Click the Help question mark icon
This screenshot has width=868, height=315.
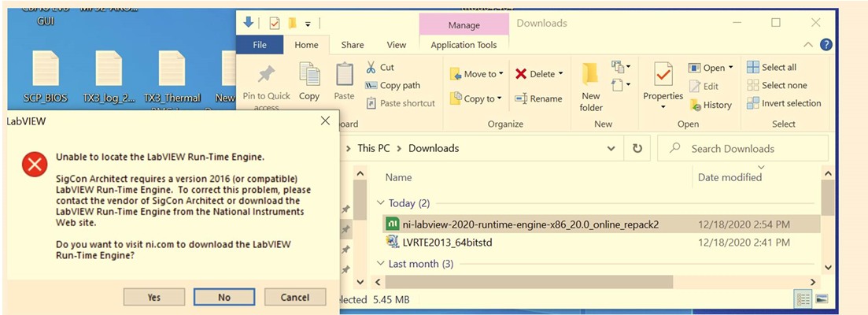coord(826,45)
